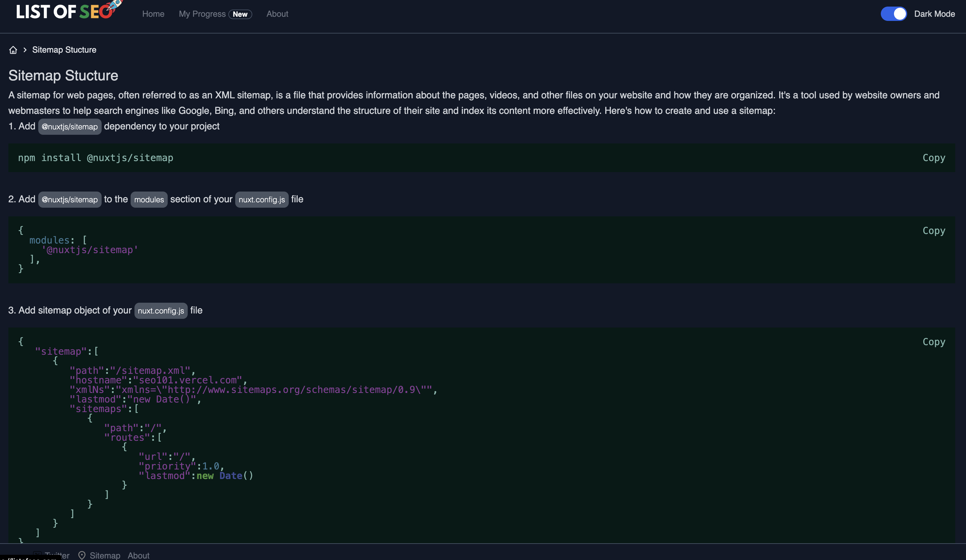Click the '@nuxtjs/sitemap' string in modules code

click(89, 250)
